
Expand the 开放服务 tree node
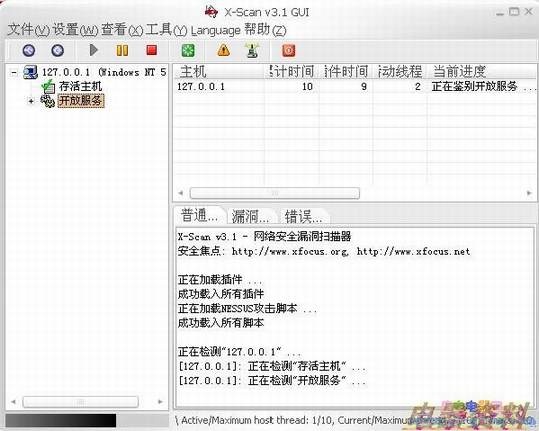point(31,101)
